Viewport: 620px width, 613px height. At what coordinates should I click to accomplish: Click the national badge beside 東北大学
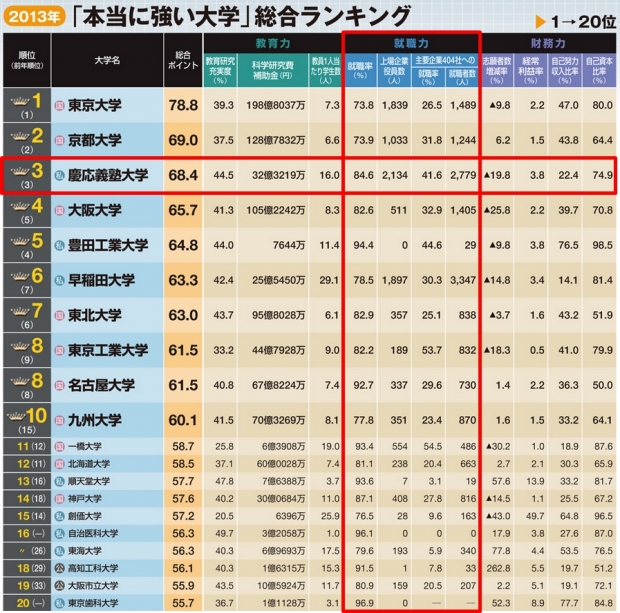[59, 315]
